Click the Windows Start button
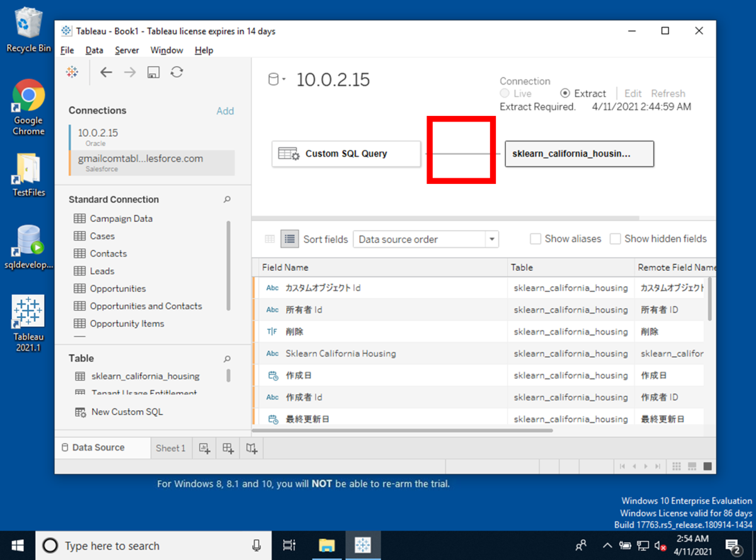The image size is (756, 560). [17, 546]
